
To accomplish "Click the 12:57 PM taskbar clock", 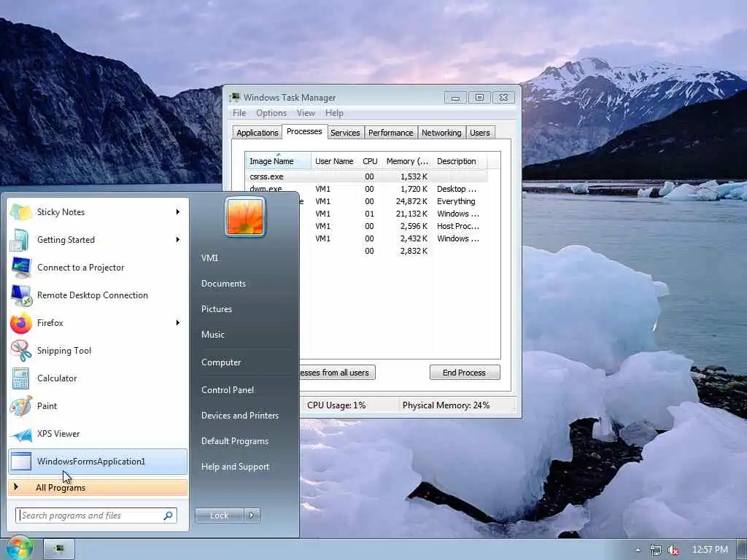I will (x=710, y=550).
